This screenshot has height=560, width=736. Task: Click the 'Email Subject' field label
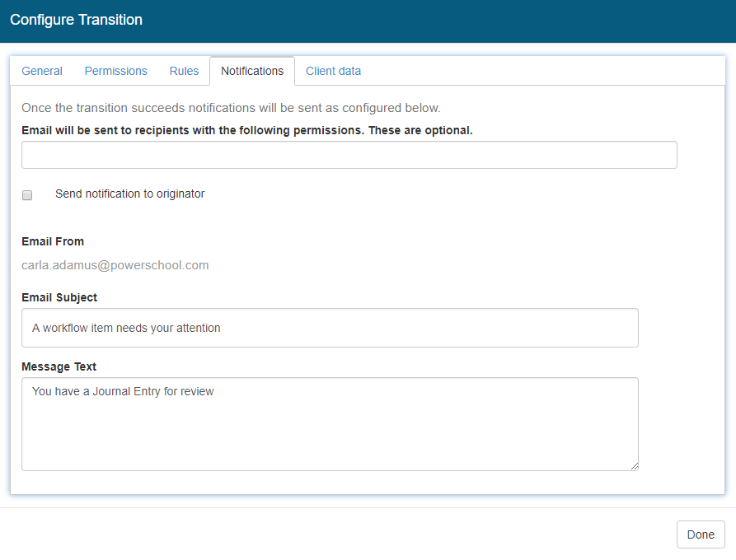point(59,297)
